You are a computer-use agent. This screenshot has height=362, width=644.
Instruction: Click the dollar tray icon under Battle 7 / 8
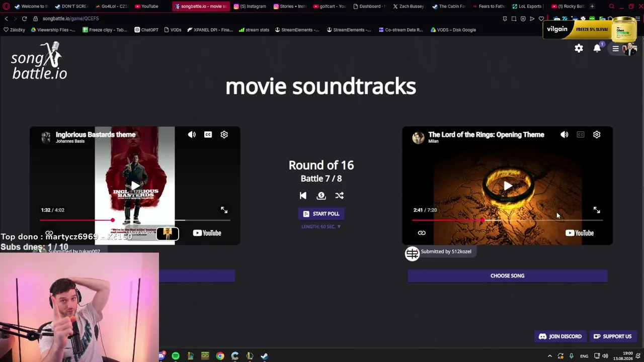pos(321,196)
